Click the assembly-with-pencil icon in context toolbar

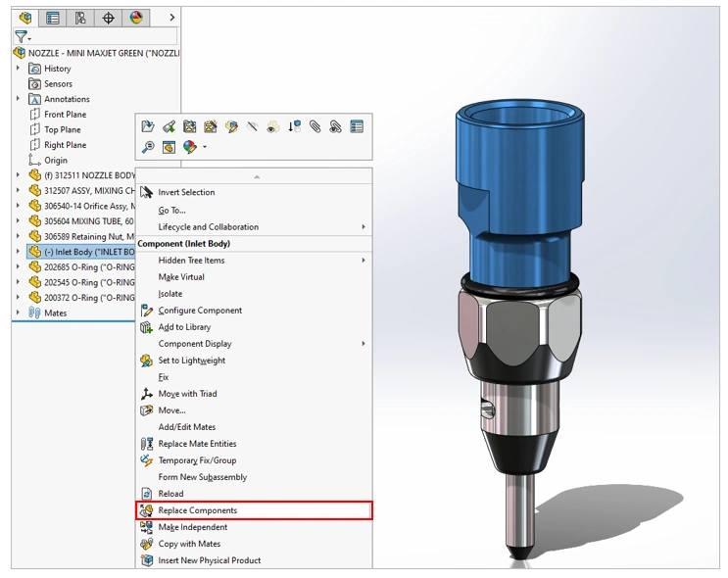[x=211, y=126]
